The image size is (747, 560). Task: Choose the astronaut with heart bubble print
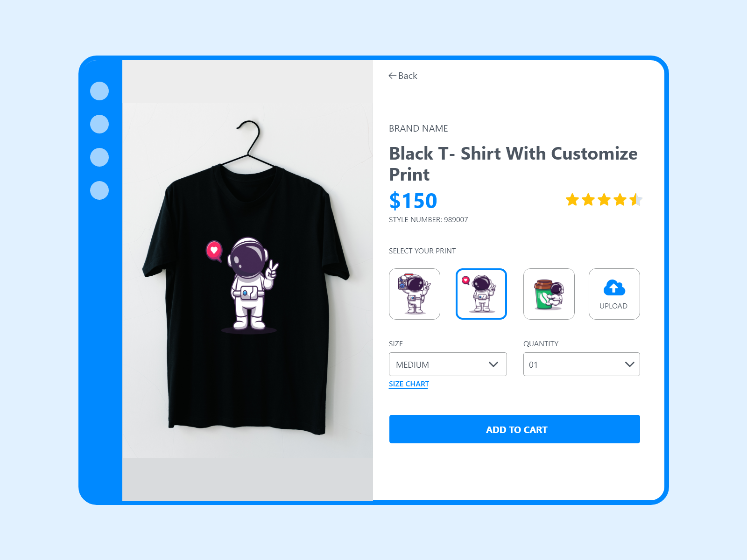[481, 294]
